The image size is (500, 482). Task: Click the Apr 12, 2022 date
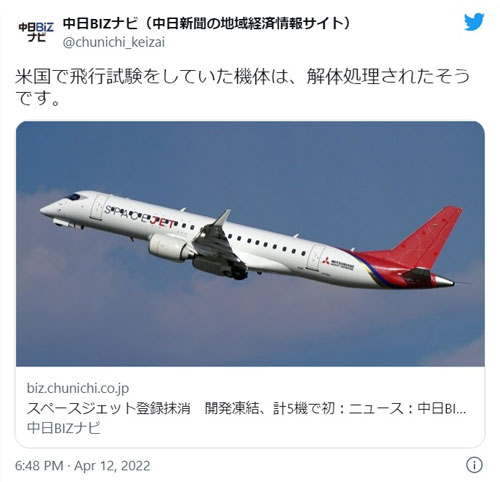click(112, 466)
